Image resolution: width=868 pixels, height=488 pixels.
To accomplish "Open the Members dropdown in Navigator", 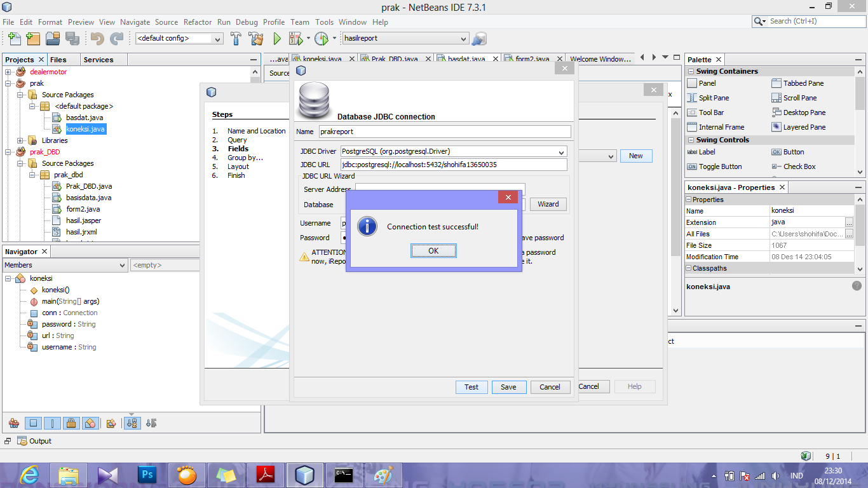I will [65, 265].
